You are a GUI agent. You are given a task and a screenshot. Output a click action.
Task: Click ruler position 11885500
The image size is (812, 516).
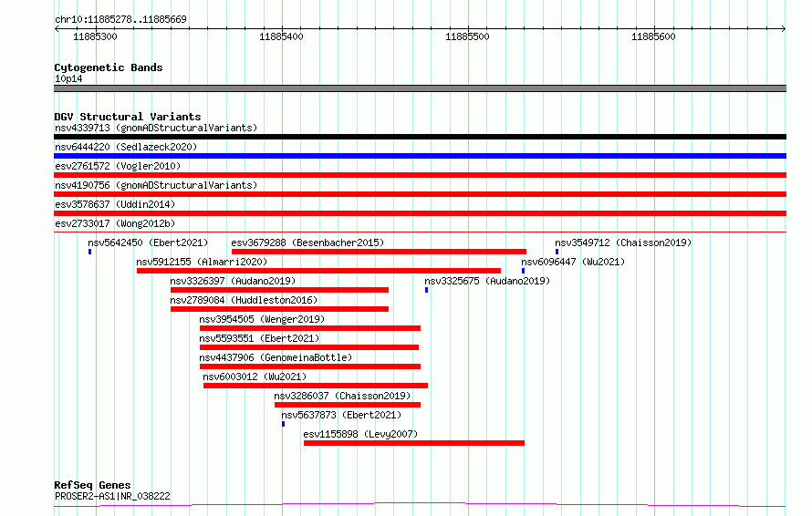[467, 36]
